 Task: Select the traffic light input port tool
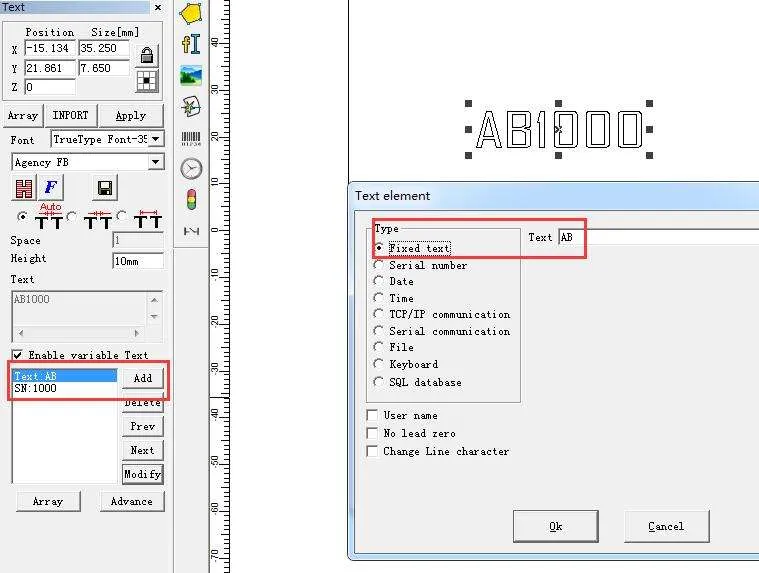(x=191, y=200)
